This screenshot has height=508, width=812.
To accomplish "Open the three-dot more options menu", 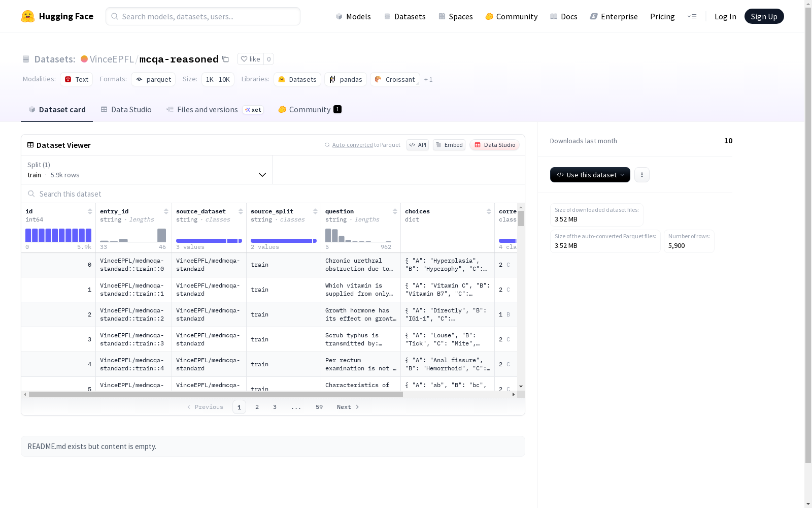I will pos(642,175).
